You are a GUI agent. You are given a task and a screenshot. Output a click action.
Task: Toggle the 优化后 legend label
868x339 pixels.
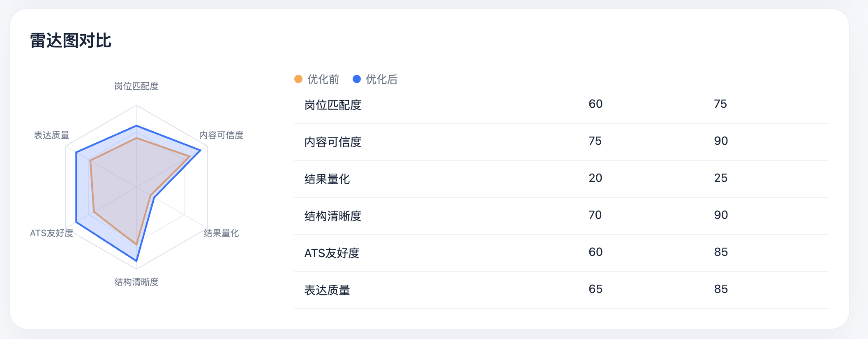(382, 79)
